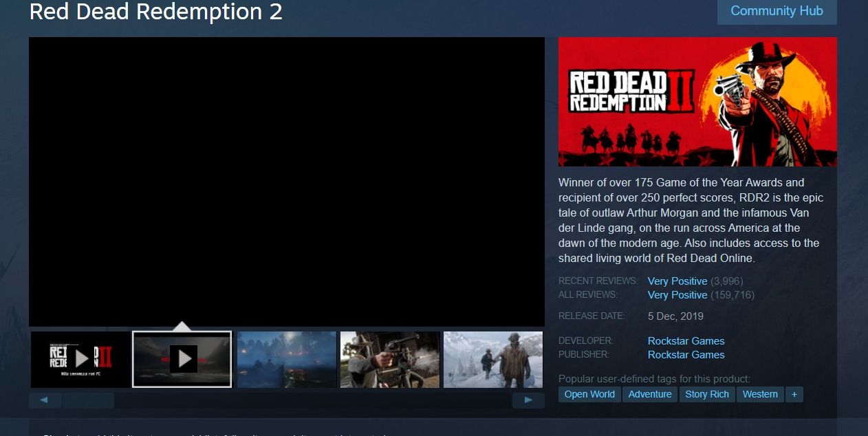868x436 pixels.
Task: Click the right arrow of the thumbnail strip
Action: coord(528,400)
